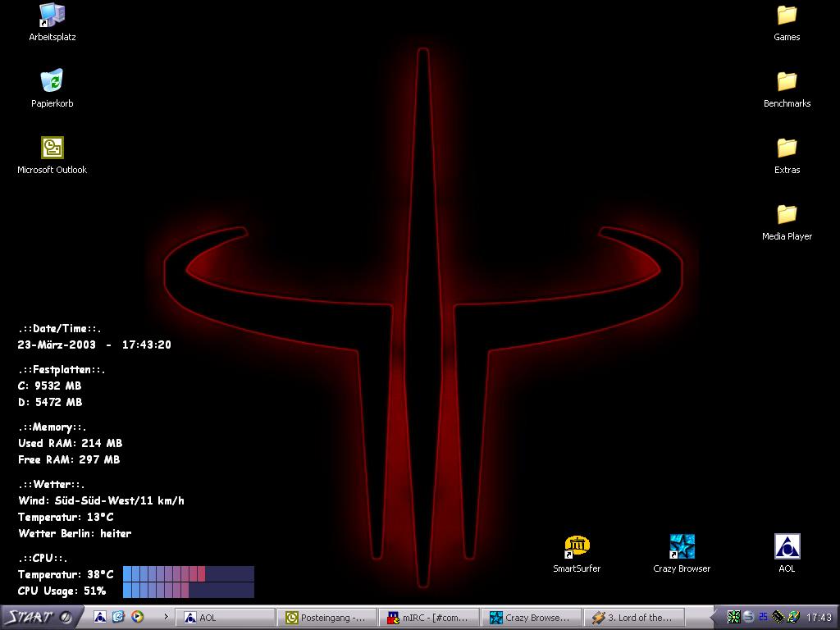This screenshot has width=840, height=630.
Task: Click the date text 23-März-2003
Action: (57, 345)
